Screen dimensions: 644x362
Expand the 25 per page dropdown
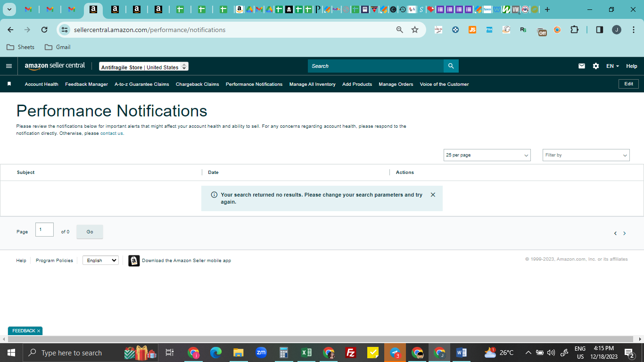pos(487,155)
